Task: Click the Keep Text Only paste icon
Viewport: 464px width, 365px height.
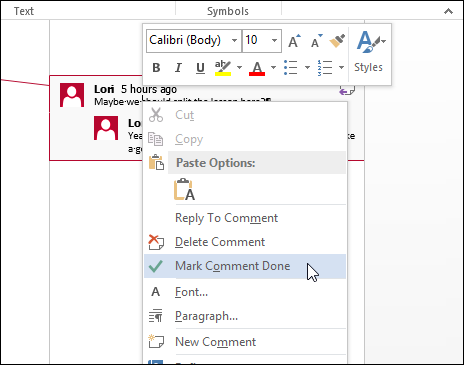Action: coord(184,189)
